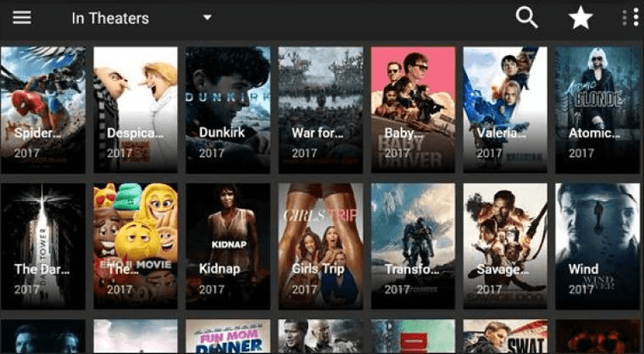Select The Emoji Movie card
Screen dimensions: 644x354
[x=136, y=247]
